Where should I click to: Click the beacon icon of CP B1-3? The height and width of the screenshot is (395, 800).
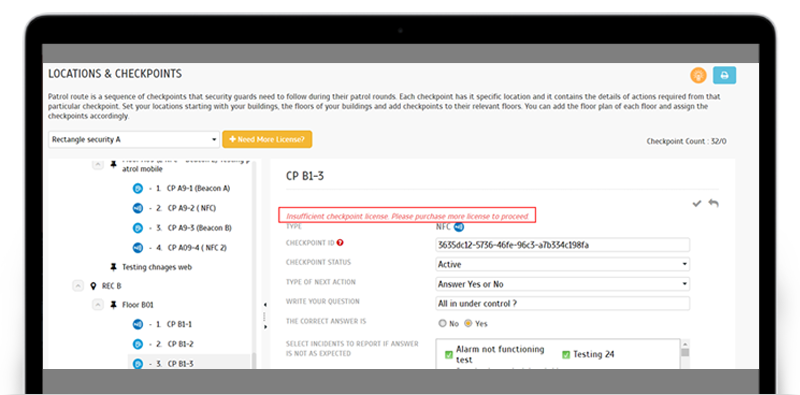[x=137, y=364]
